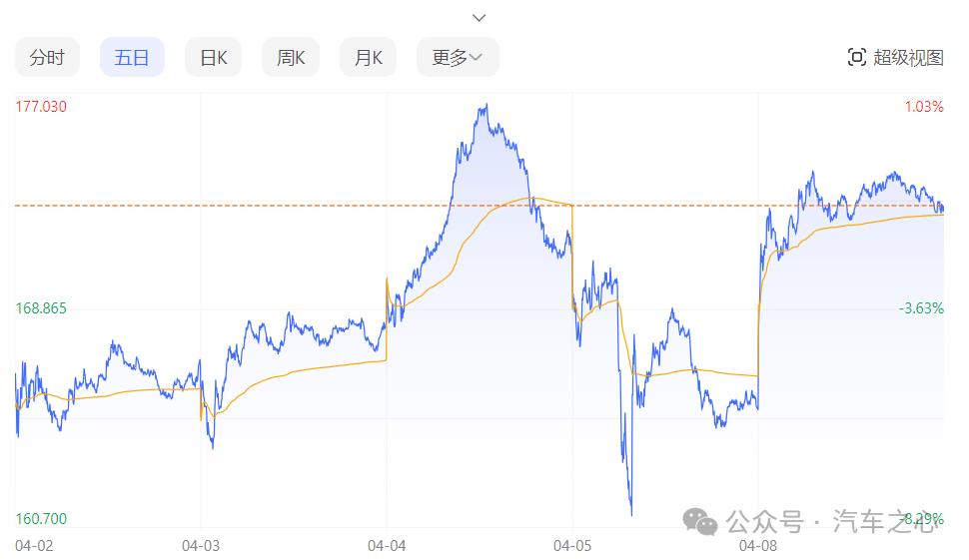Click the 168.865 mid price label
This screenshot has width=969, height=560.
(x=41, y=308)
